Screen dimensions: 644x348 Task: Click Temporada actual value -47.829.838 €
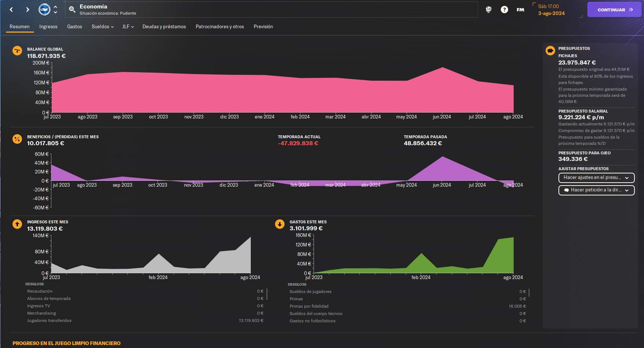[x=298, y=143]
